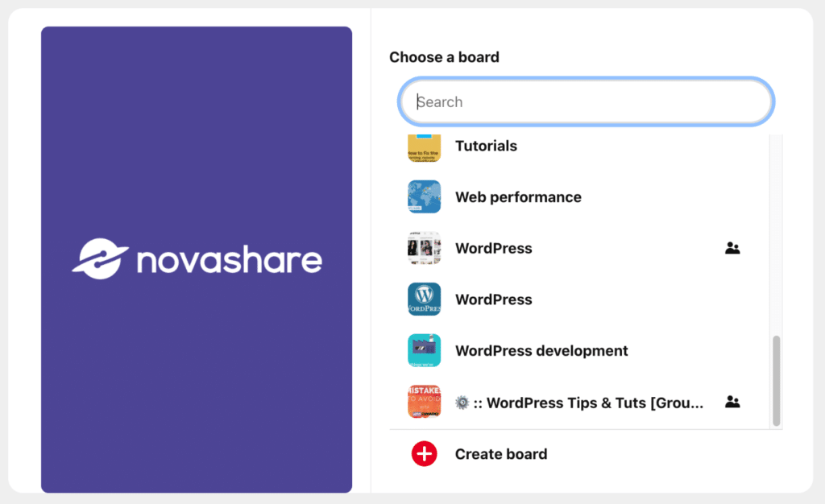Click the Web performance map thumbnail
The width and height of the screenshot is (825, 504).
424,197
